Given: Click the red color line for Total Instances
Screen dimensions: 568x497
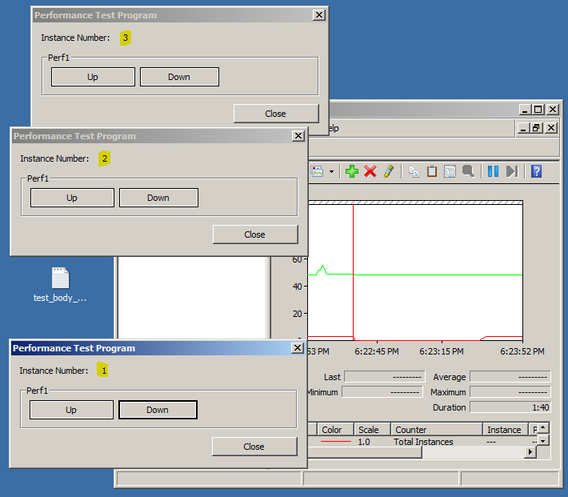Looking at the screenshot, I should pyautogui.click(x=336, y=442).
